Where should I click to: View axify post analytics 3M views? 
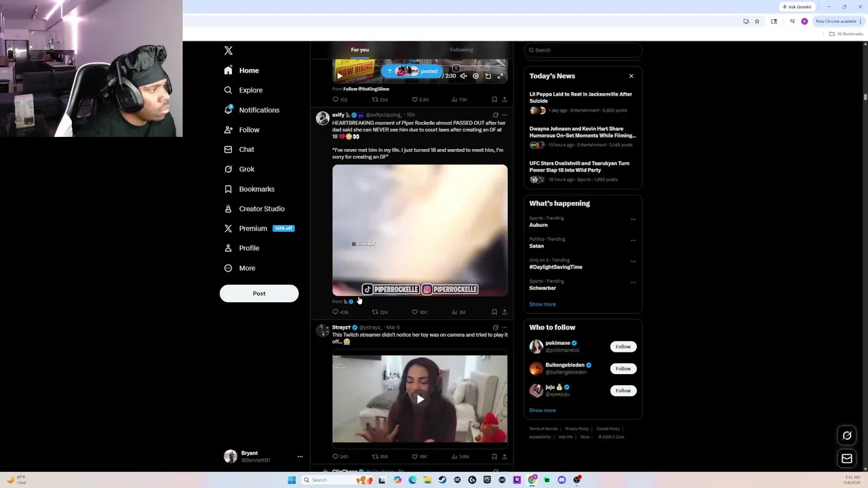458,312
